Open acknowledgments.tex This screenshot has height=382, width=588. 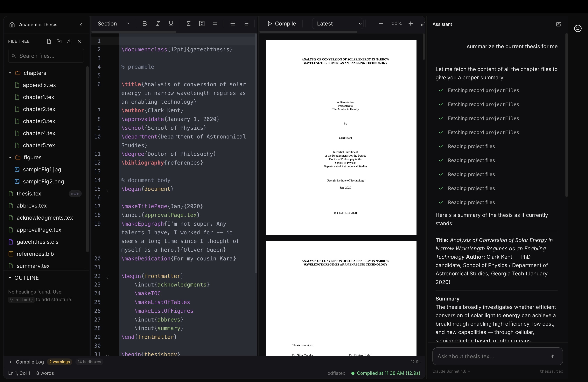(46, 218)
